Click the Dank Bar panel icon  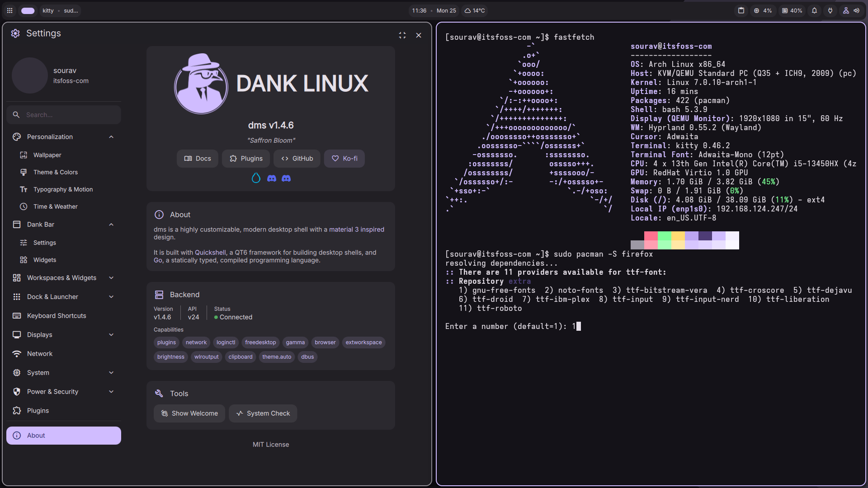[17, 225]
